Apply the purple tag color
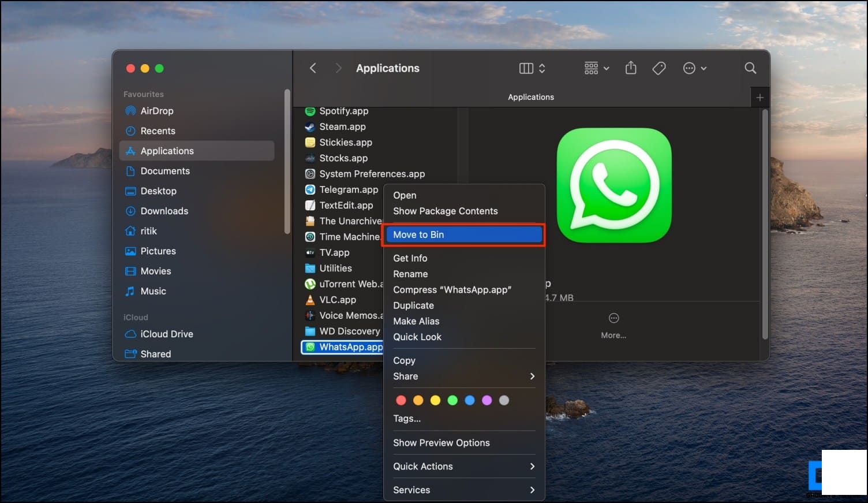 [x=487, y=400]
